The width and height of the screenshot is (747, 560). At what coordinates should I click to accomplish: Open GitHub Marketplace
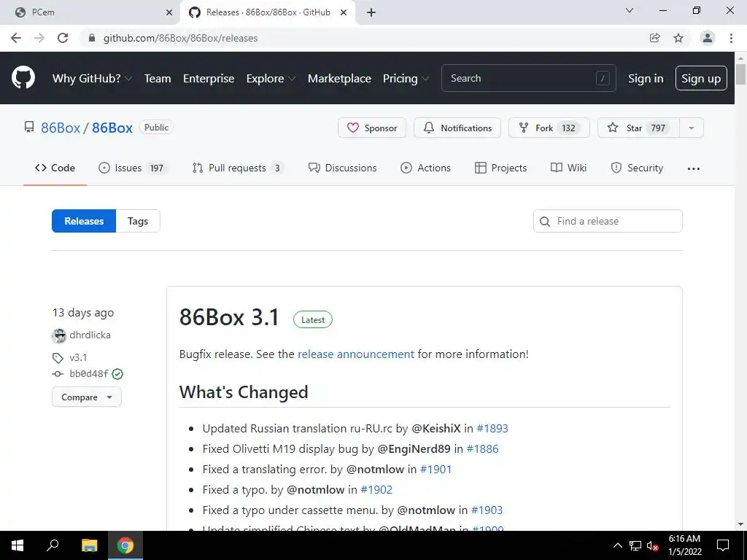(x=339, y=79)
